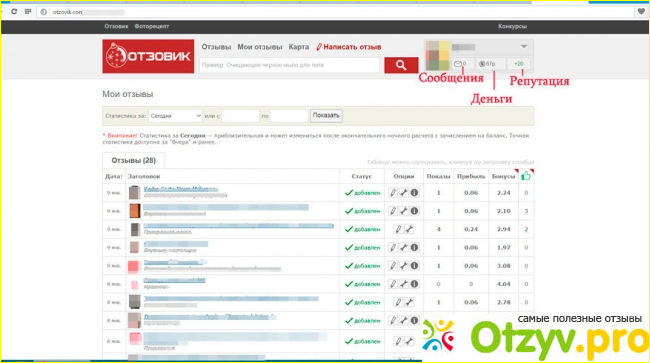Click the red search magnifier button
The width and height of the screenshot is (650, 363).
point(401,65)
